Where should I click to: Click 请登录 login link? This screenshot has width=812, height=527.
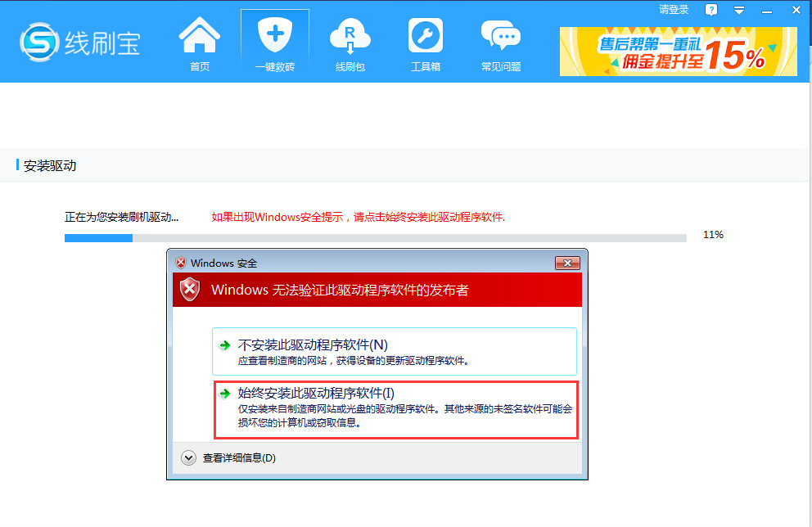[673, 10]
